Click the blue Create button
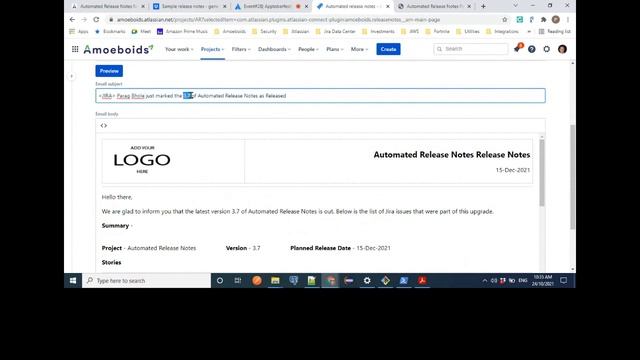Screen dimensions: 640x360 388,49
